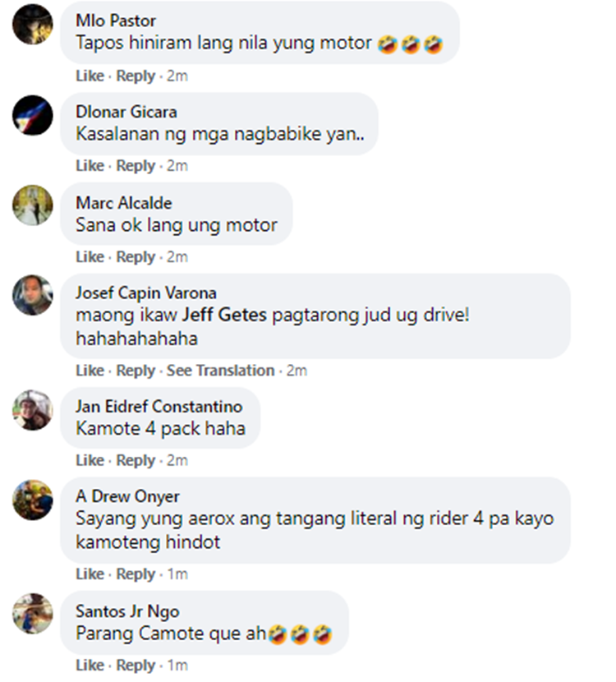The height and width of the screenshot is (682, 616).
Task: Open tagged Jeff Getes profile link
Action: point(224,315)
